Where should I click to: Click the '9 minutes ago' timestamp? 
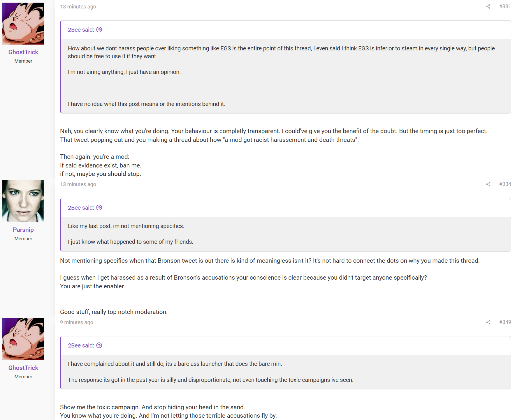(x=77, y=322)
